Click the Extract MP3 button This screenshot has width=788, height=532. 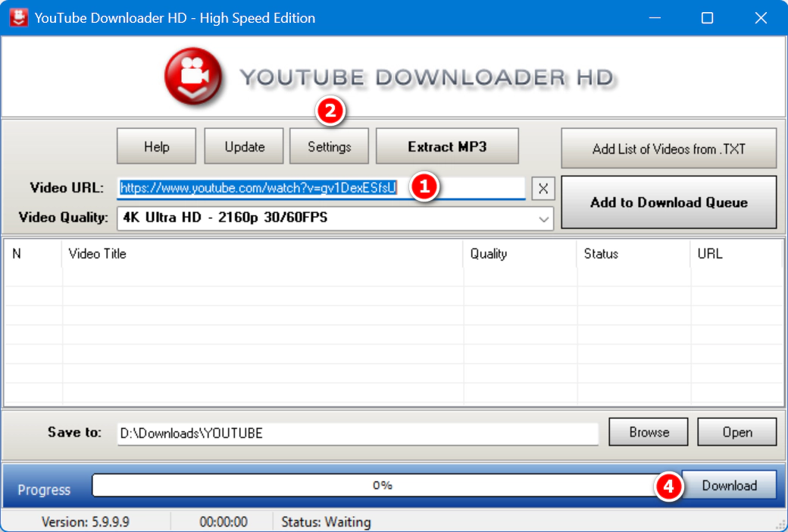447,146
